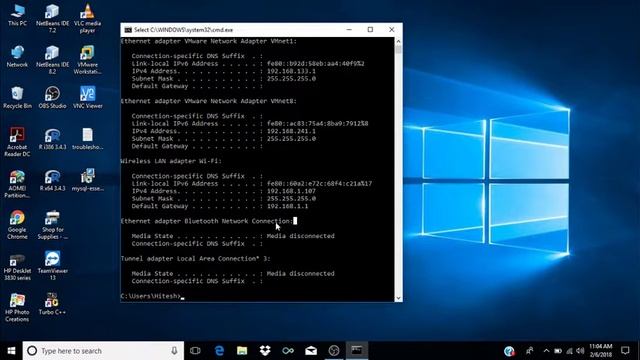Launch Google Chrome desktop shortcut

(x=17, y=224)
